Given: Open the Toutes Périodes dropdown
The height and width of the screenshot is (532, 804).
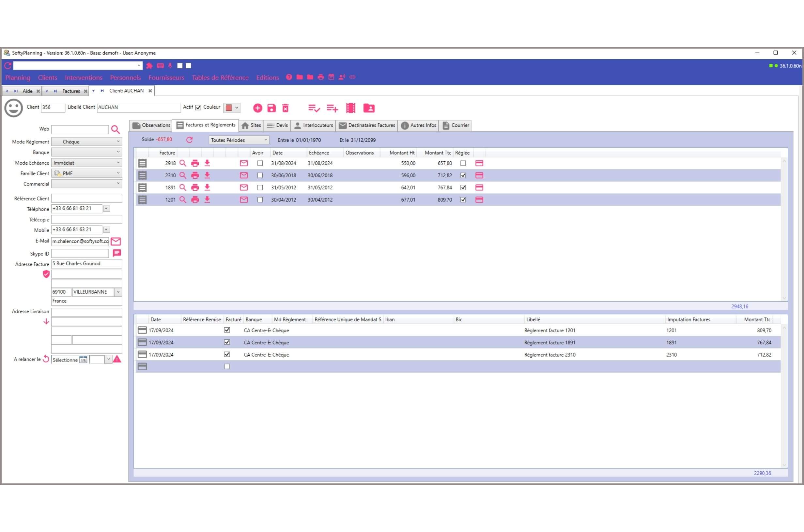Looking at the screenshot, I should click(266, 140).
